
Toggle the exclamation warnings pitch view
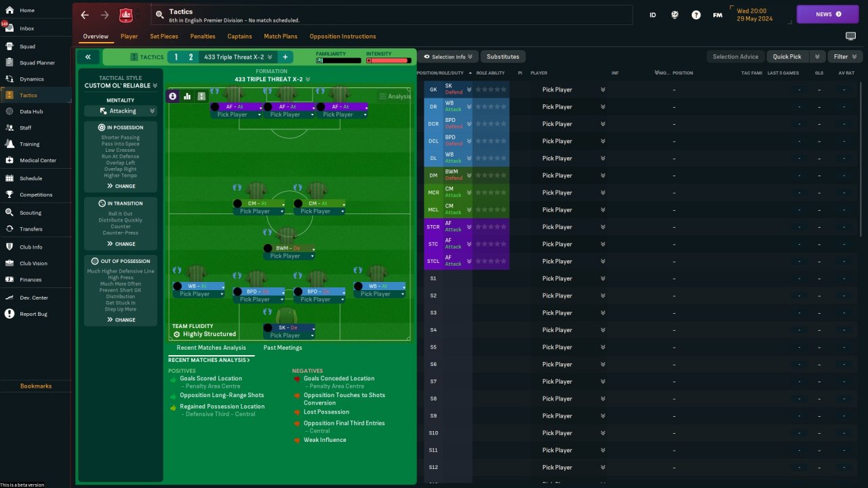[201, 96]
